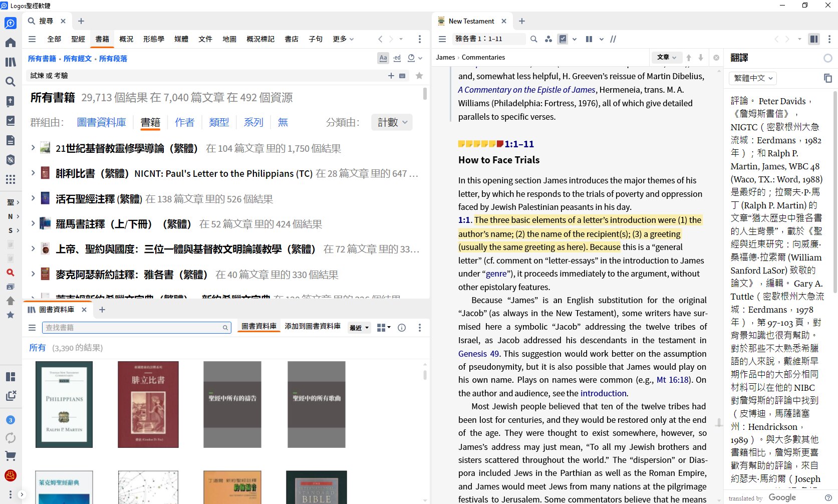
Task: Open the Genesis 49 reference link
Action: (478, 354)
